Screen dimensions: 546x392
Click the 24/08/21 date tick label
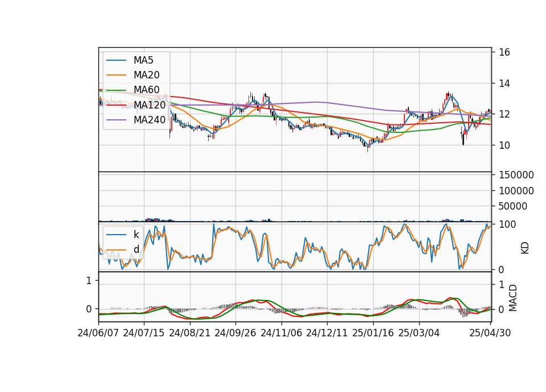click(190, 333)
